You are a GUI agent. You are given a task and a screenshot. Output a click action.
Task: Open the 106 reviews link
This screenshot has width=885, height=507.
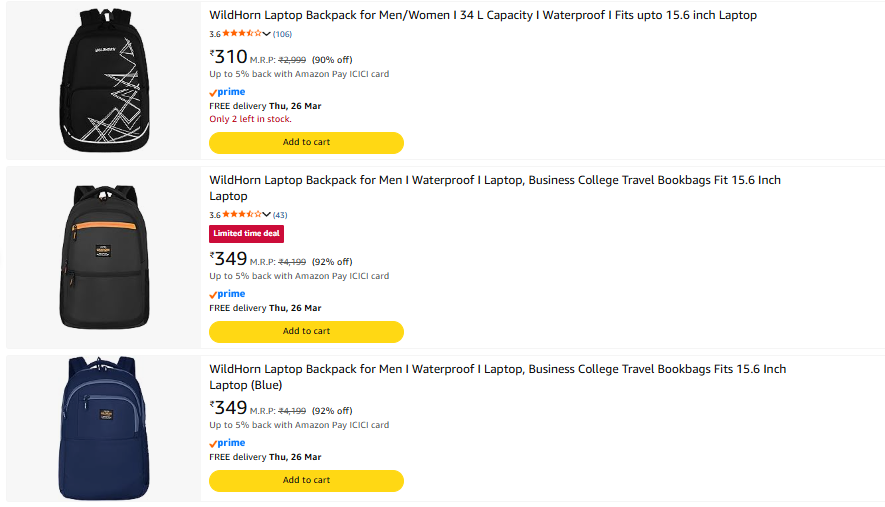[282, 34]
